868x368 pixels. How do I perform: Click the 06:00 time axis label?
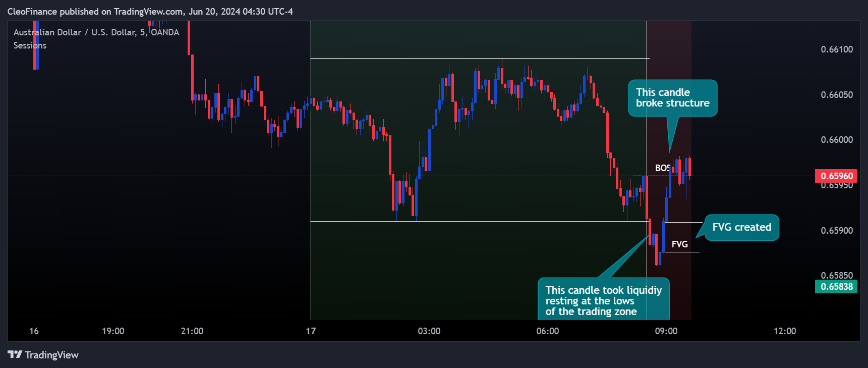coord(548,331)
